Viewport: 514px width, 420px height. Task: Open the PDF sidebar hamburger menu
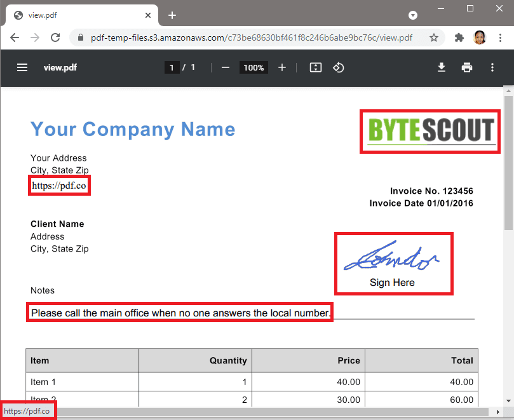point(22,67)
